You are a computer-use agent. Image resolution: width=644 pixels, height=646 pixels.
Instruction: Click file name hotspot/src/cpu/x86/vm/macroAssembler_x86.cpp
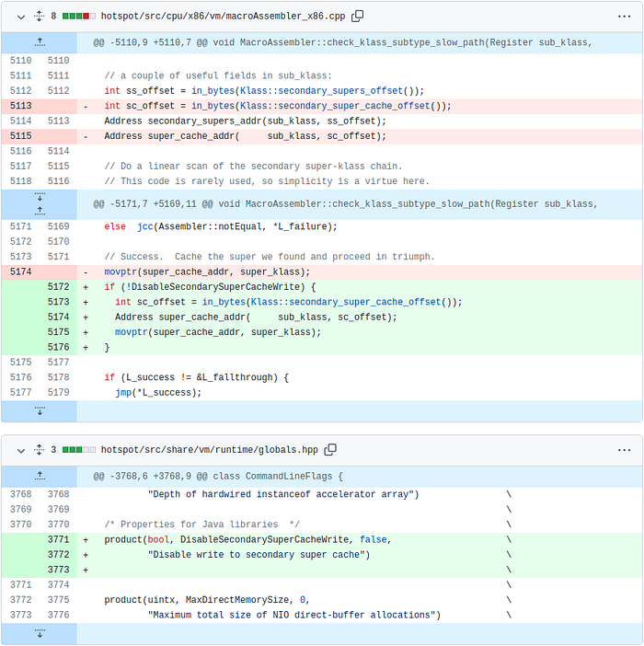point(223,16)
